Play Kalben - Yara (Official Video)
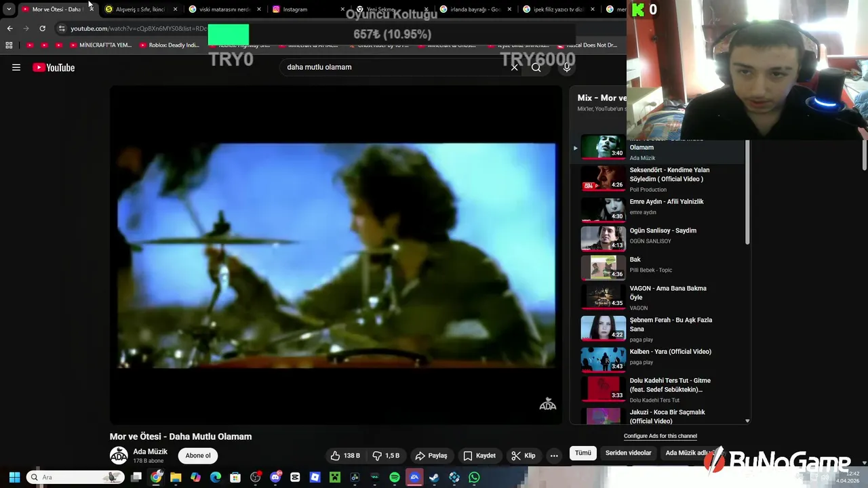Screen dimensions: 868x488 point(658,358)
